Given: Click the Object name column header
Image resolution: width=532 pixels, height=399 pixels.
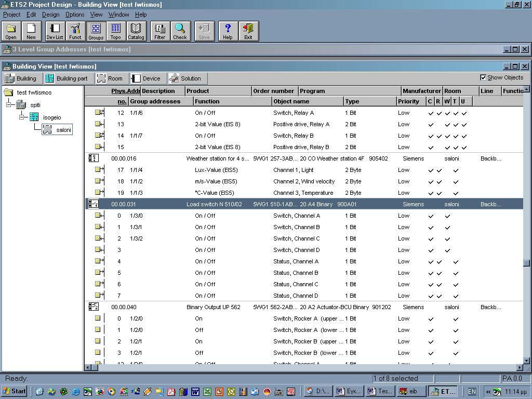Looking at the screenshot, I should coord(308,101).
